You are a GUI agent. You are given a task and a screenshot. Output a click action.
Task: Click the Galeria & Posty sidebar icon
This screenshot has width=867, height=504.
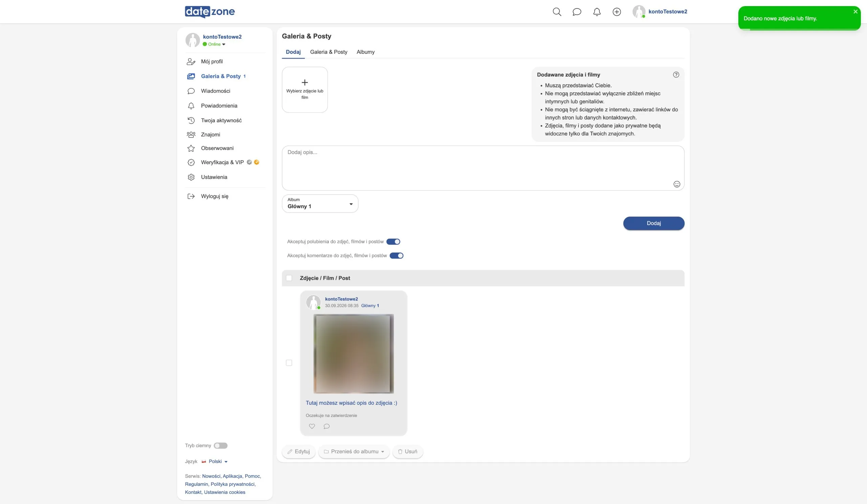[x=191, y=76]
